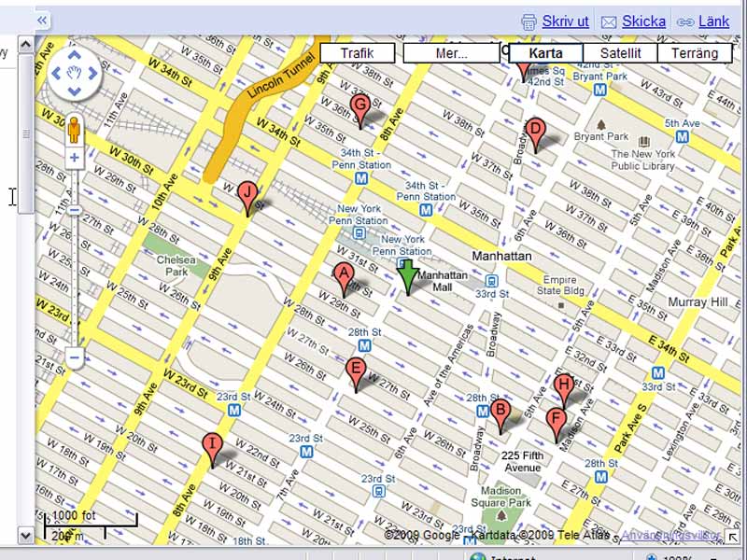
Task: Pick the Street View pegman icon
Action: coord(74,130)
